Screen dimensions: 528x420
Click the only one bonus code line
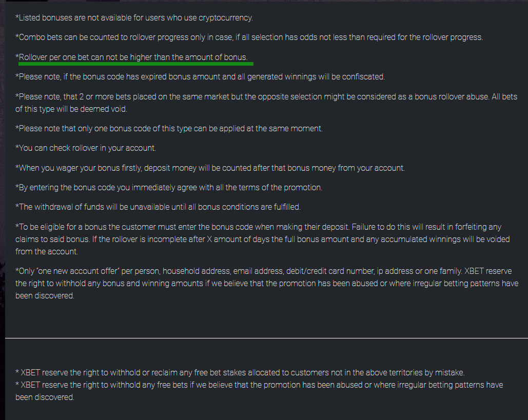point(169,129)
